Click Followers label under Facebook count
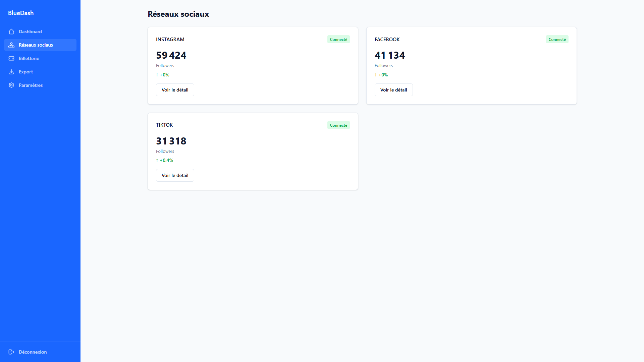 384,66
